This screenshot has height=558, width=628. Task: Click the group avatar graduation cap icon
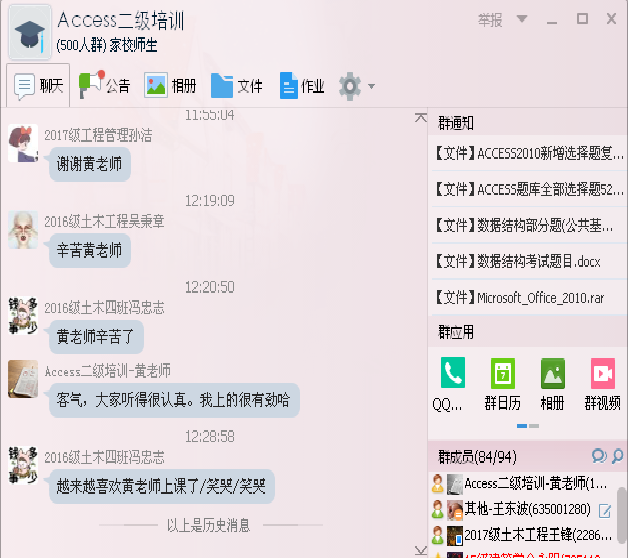coord(30,31)
